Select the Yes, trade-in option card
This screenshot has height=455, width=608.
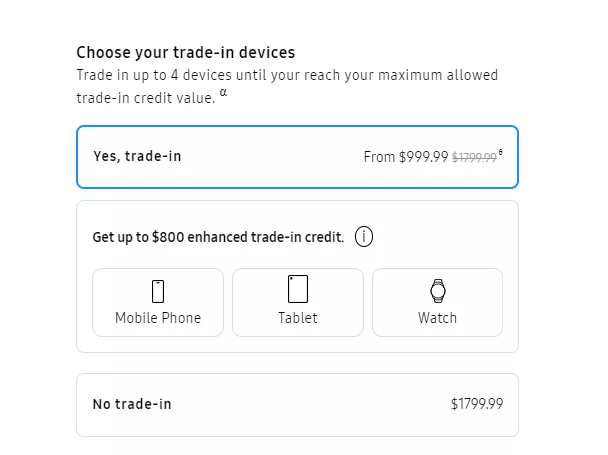pyautogui.click(x=297, y=157)
